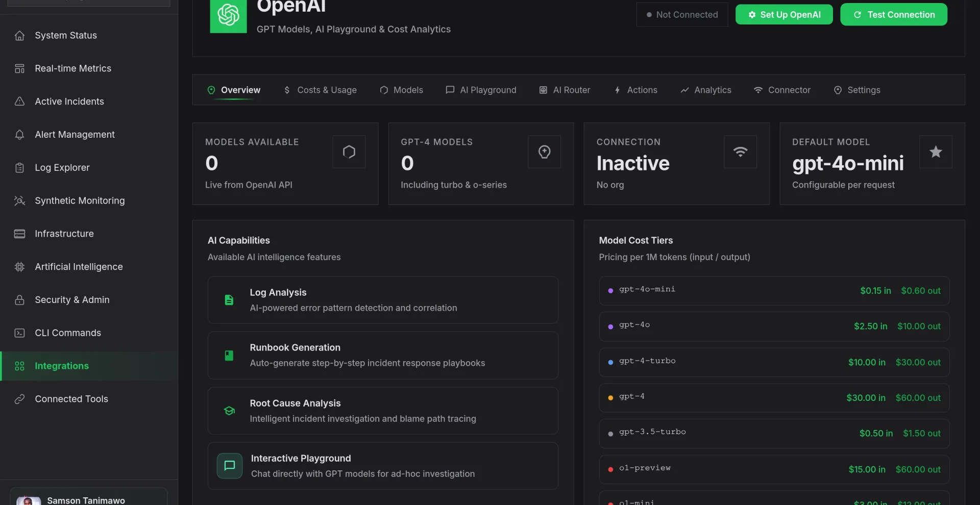Navigate to Alert Management

pyautogui.click(x=89, y=135)
